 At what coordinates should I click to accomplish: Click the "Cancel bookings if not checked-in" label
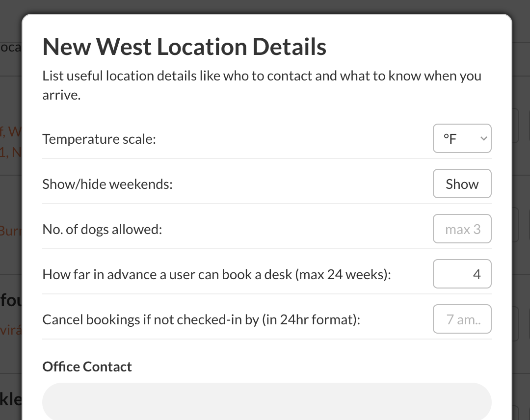(x=201, y=320)
